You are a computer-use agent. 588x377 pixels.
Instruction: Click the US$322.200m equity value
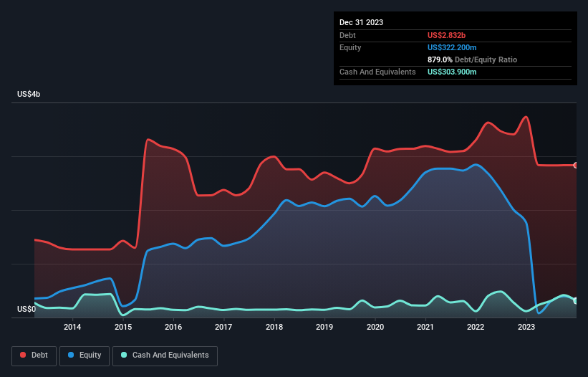point(452,47)
